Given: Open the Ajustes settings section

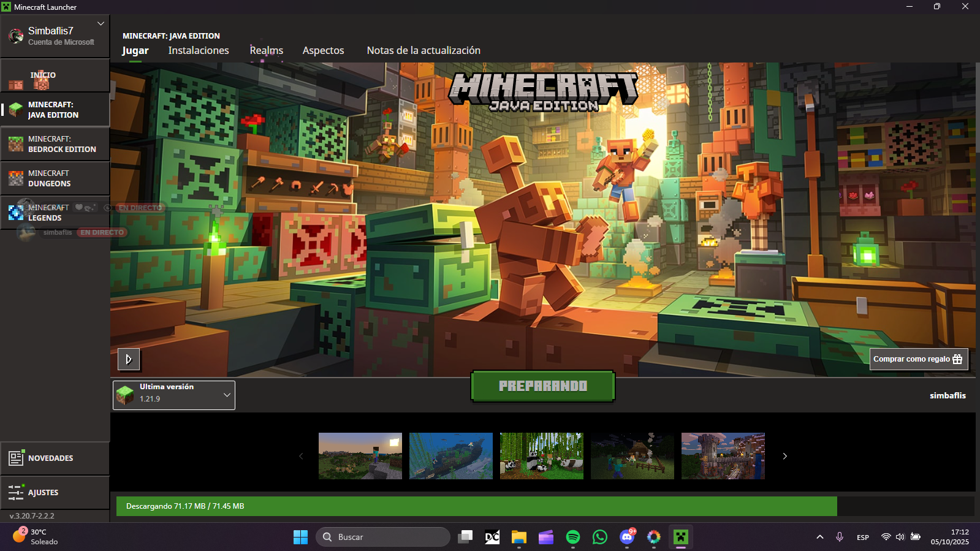Looking at the screenshot, I should tap(55, 493).
